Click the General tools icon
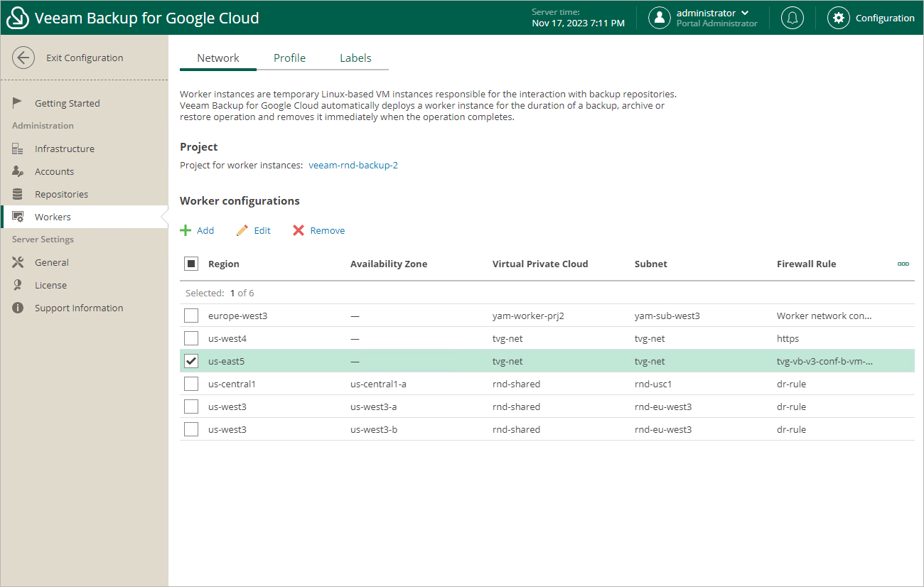Viewport: 924px width, 587px height. pyautogui.click(x=18, y=262)
